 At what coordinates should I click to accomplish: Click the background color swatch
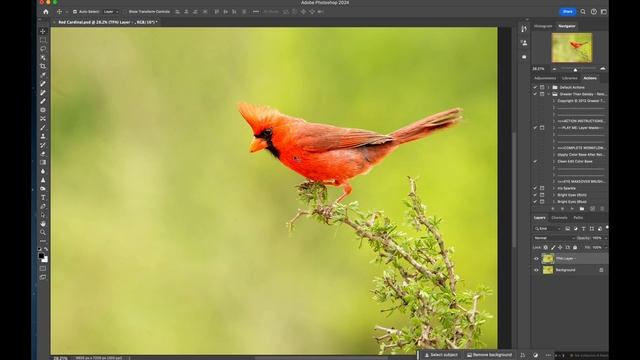(x=45, y=260)
